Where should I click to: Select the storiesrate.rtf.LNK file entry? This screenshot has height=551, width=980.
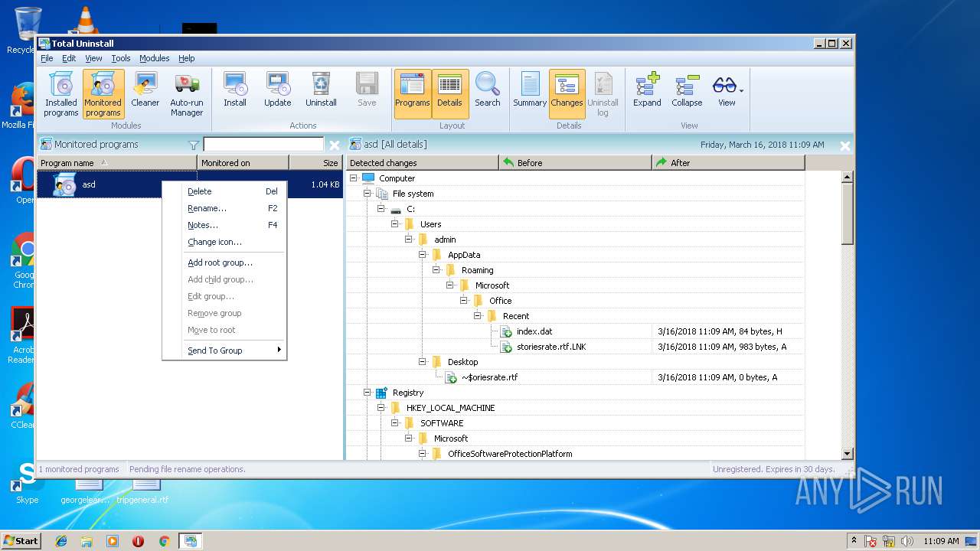[551, 347]
